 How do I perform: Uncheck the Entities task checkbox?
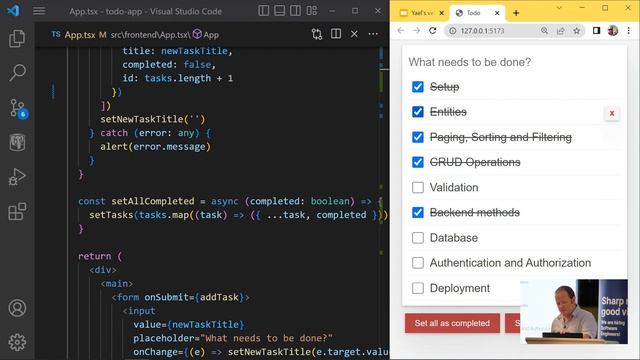click(x=418, y=112)
